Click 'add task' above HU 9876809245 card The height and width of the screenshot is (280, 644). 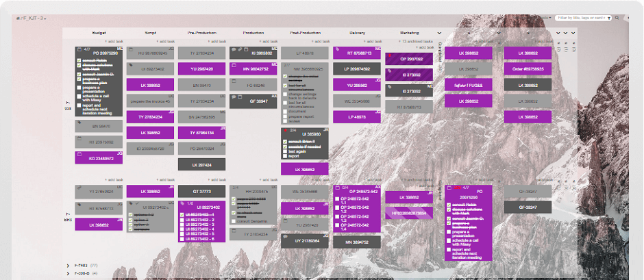pyautogui.click(x=165, y=42)
